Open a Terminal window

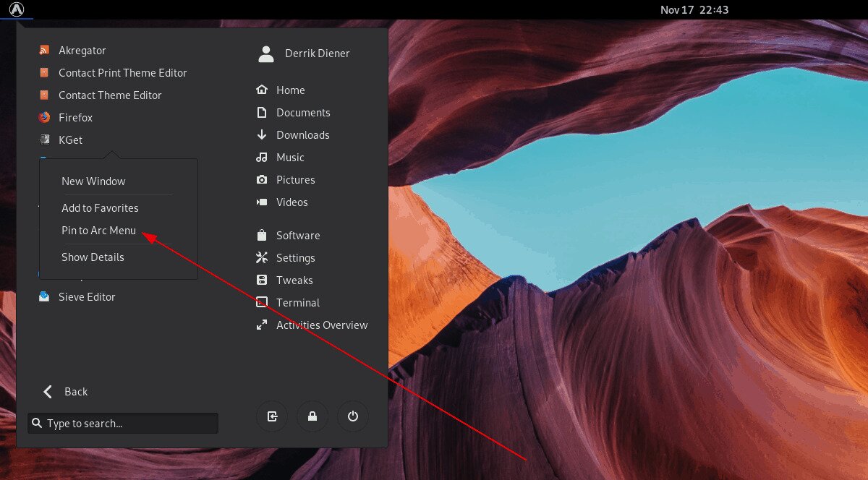[x=297, y=302]
